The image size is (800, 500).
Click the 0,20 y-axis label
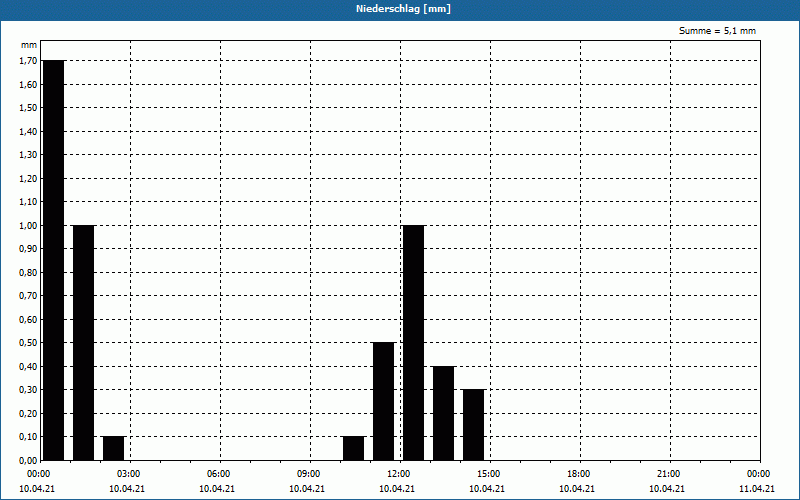tap(28, 413)
